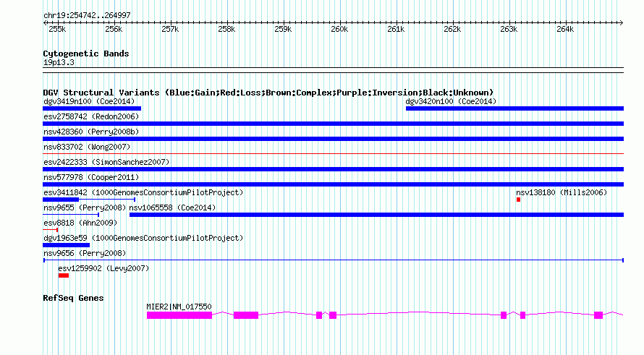Viewport: 644px width, 355px height.
Task: Click the 260k ruler tick label
Action: [x=339, y=30]
